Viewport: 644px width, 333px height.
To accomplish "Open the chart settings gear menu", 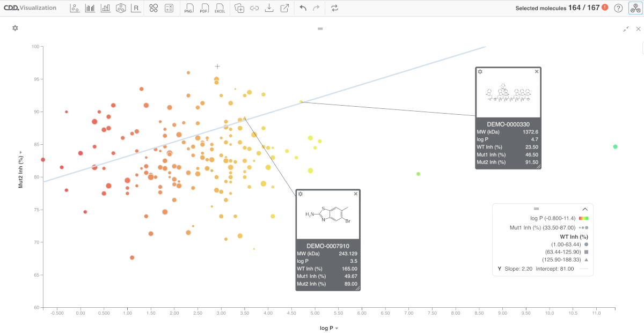I will click(15, 28).
